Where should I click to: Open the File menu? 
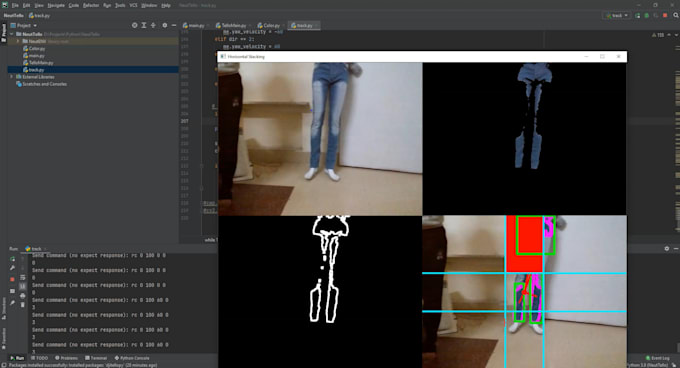click(15, 5)
